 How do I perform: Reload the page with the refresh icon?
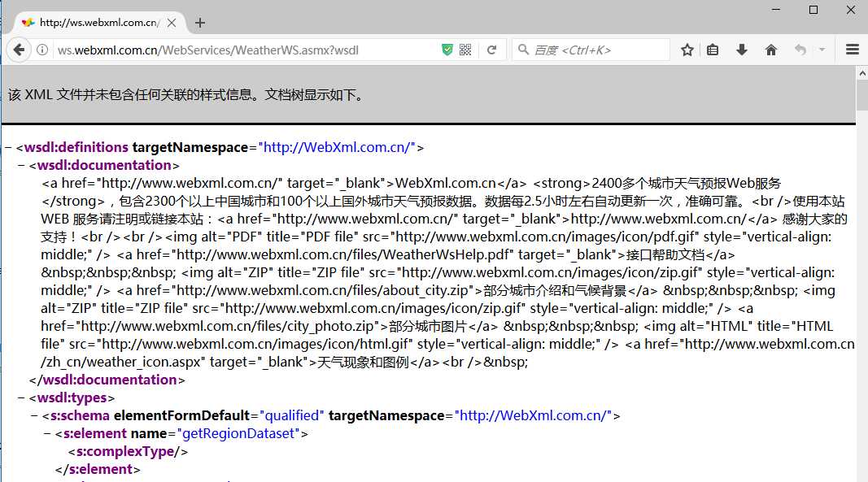click(x=491, y=50)
